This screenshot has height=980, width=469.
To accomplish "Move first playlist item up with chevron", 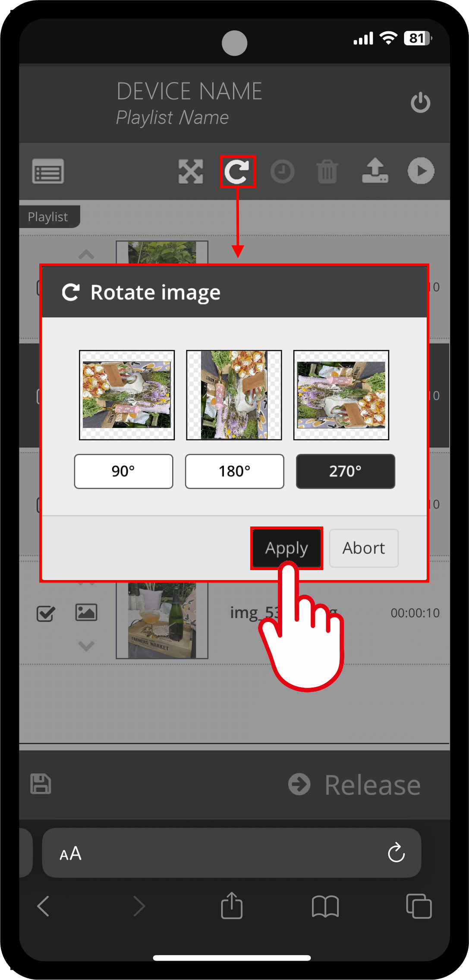I will (86, 254).
